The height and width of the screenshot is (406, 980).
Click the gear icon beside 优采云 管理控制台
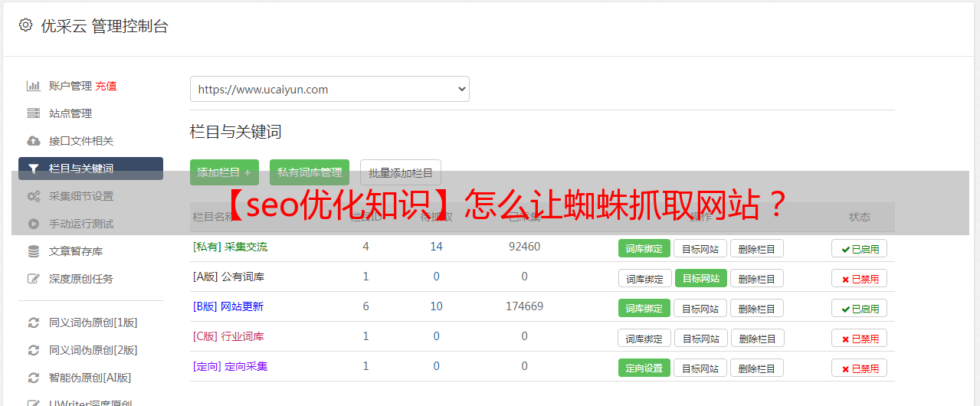pyautogui.click(x=26, y=25)
